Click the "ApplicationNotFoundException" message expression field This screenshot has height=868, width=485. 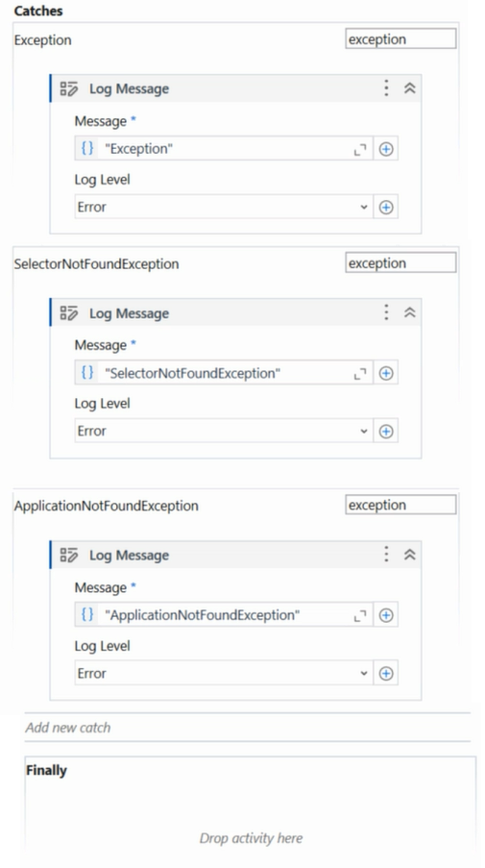click(x=224, y=615)
